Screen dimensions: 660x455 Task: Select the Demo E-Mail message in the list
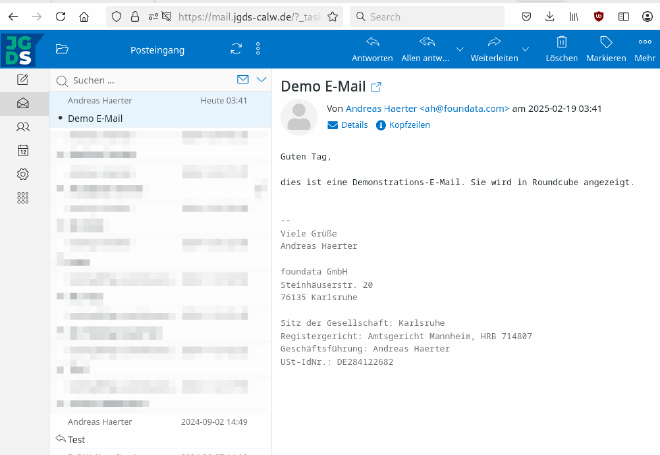(x=160, y=109)
